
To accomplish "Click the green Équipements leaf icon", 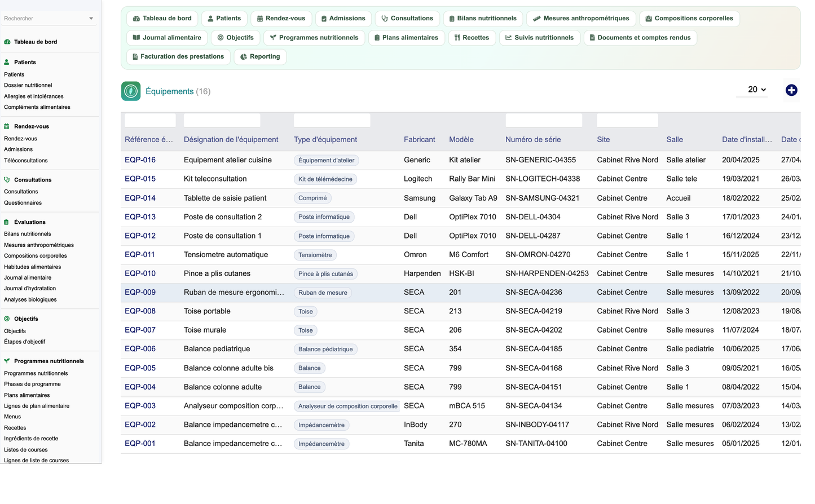I will tap(131, 91).
